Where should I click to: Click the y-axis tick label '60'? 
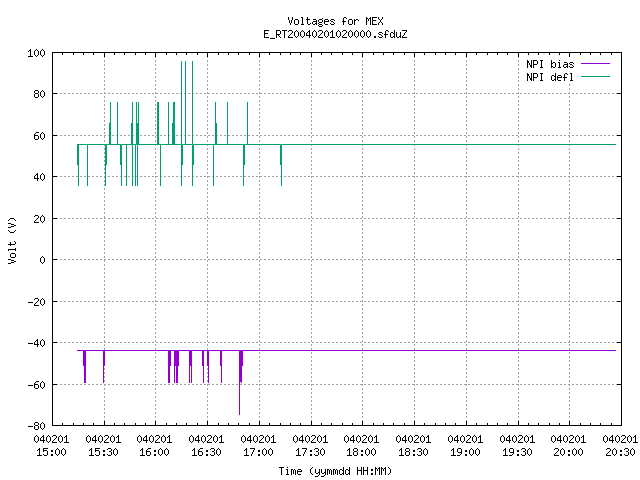click(39, 136)
